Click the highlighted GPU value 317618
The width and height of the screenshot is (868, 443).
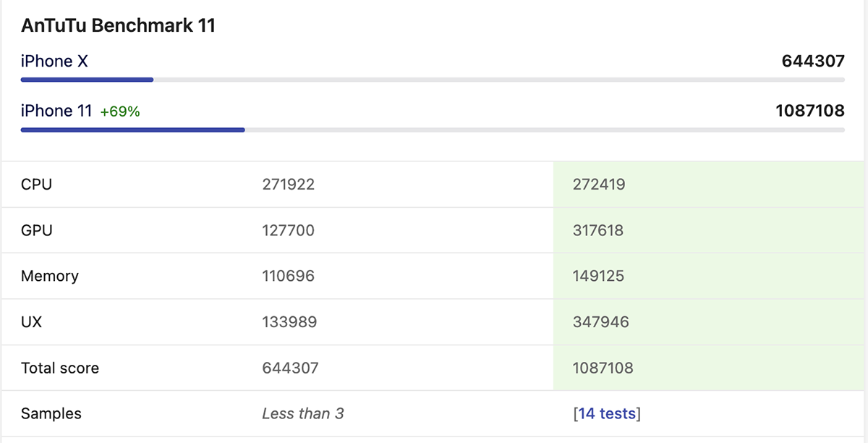598,230
